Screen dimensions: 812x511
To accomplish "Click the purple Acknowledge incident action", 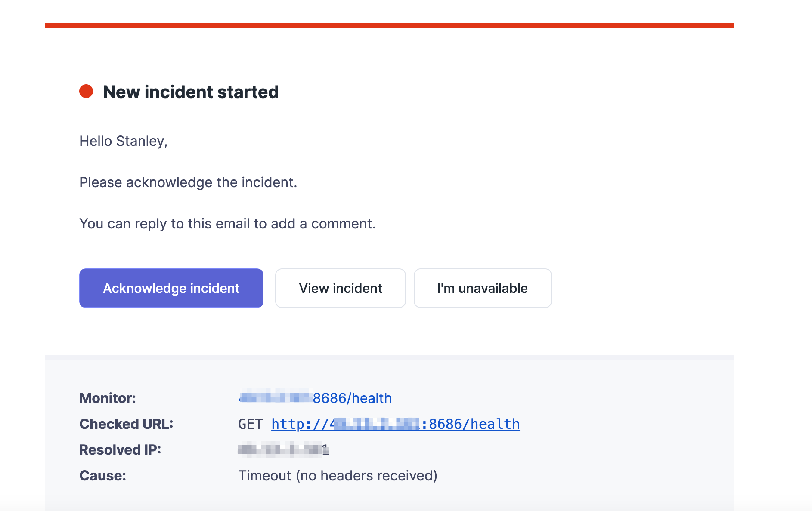I will [171, 288].
